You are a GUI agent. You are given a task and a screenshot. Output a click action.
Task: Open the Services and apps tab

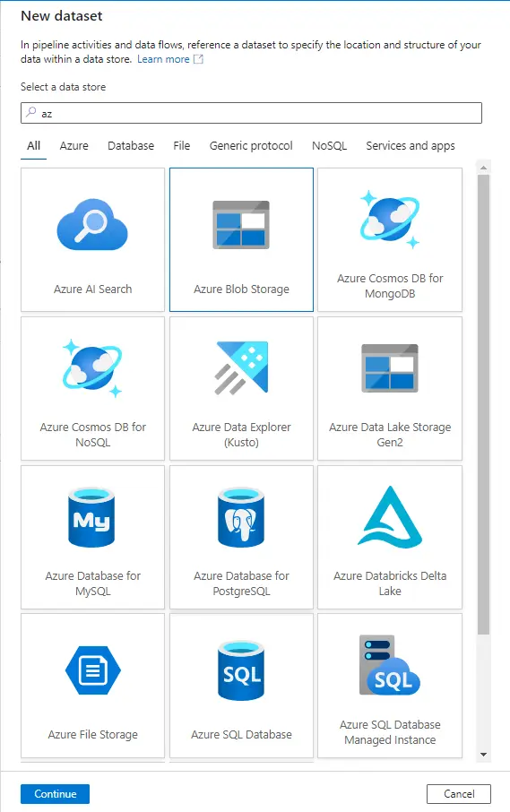pos(411,146)
